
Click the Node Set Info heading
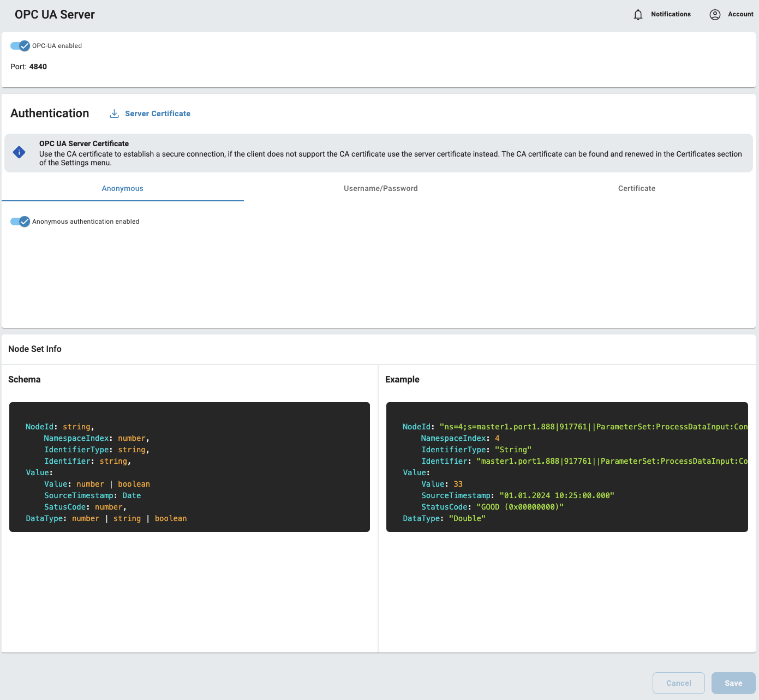(x=35, y=349)
